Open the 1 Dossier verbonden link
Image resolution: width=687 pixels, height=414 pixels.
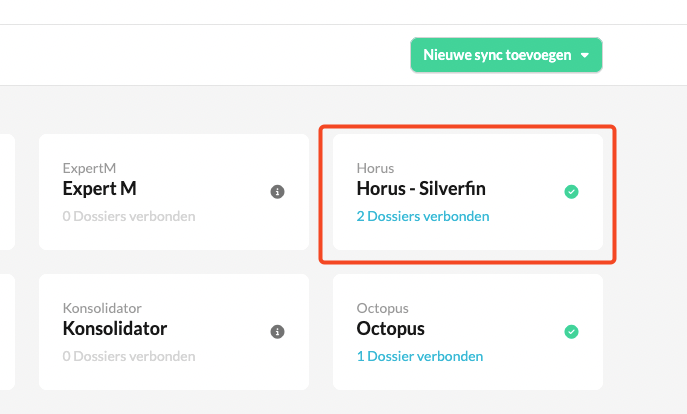420,356
